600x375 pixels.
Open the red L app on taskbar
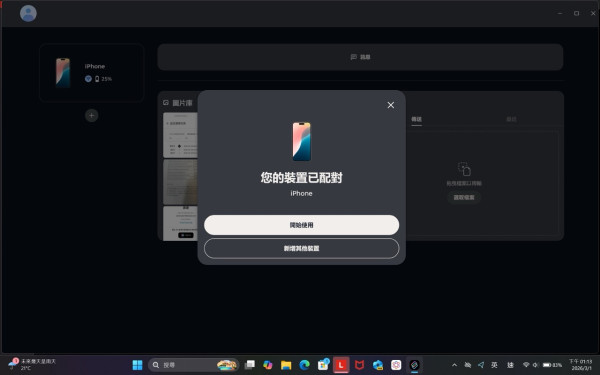(341, 365)
